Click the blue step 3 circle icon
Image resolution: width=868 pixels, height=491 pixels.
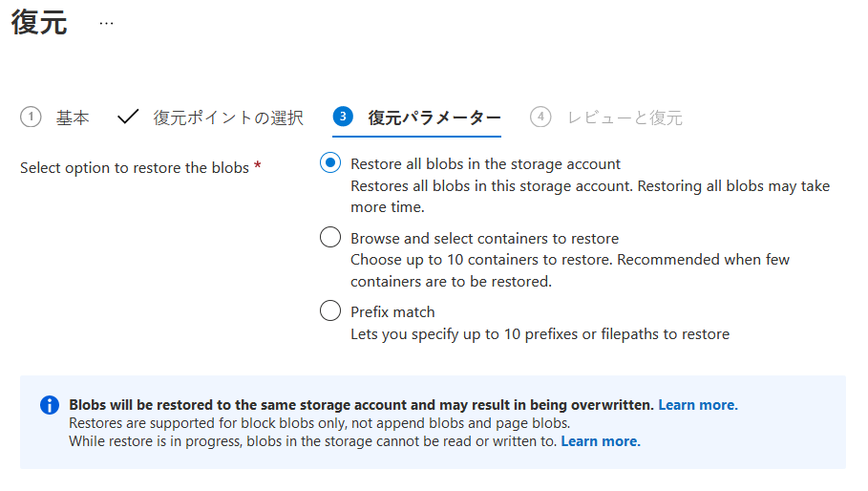pyautogui.click(x=343, y=117)
